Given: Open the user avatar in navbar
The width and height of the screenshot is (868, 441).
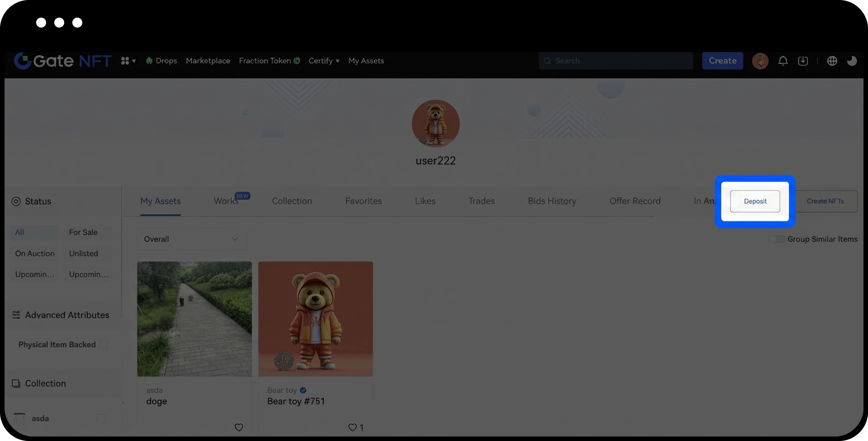Looking at the screenshot, I should pyautogui.click(x=760, y=61).
